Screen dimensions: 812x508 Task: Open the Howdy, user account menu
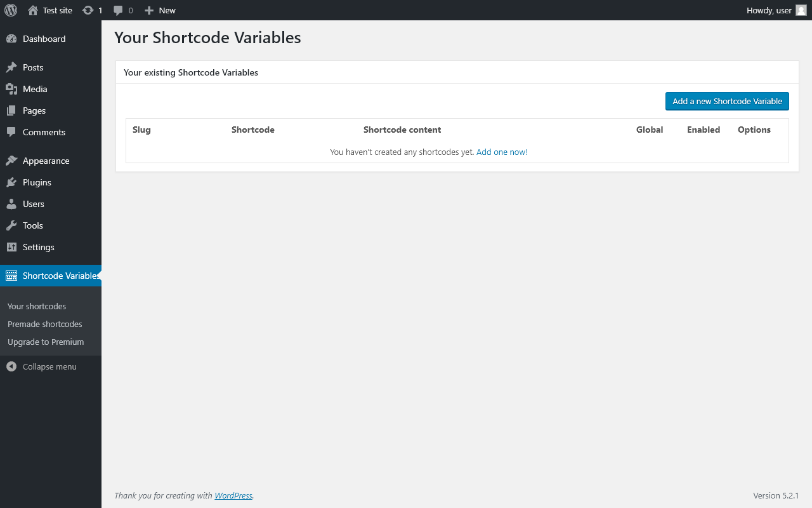pyautogui.click(x=776, y=10)
